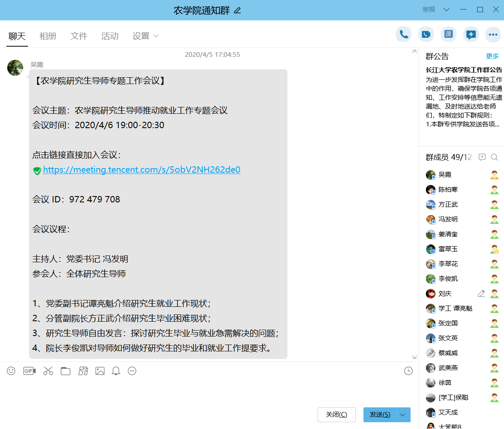Click the send file folder icon
The height and width of the screenshot is (429, 504).
pos(65,371)
